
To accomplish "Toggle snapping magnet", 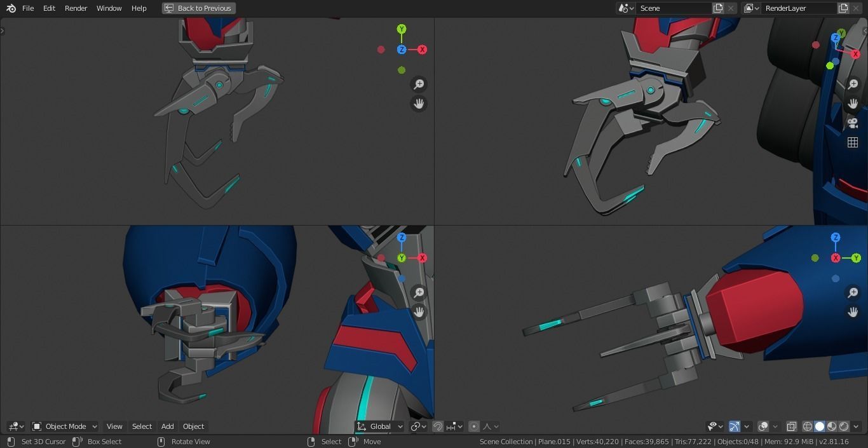I will pyautogui.click(x=438, y=426).
